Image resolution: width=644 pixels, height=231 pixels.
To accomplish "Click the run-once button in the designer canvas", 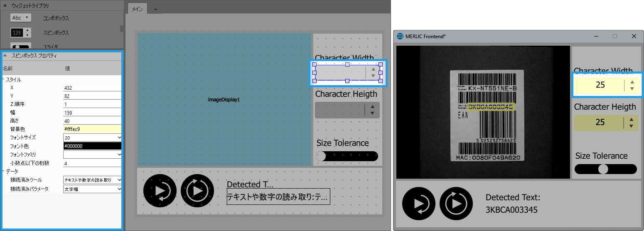I will click(x=160, y=191).
